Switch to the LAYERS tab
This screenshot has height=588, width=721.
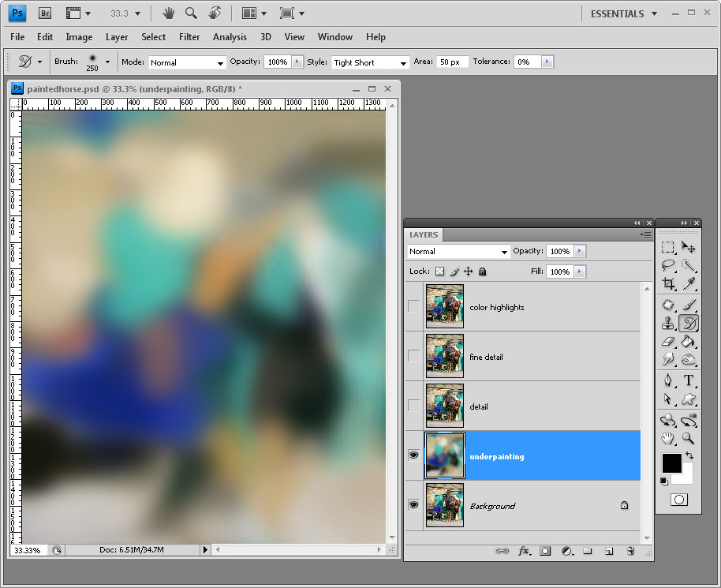[424, 234]
